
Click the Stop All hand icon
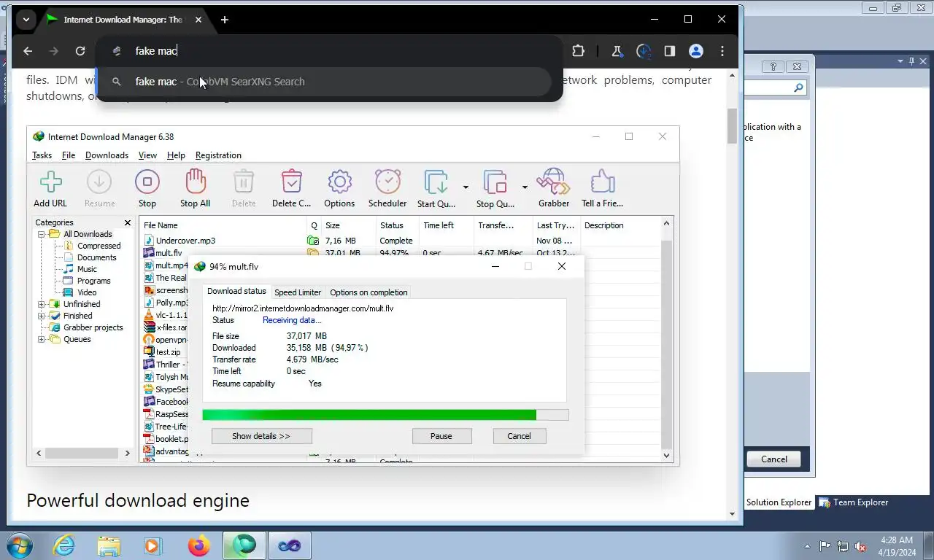[x=195, y=182]
